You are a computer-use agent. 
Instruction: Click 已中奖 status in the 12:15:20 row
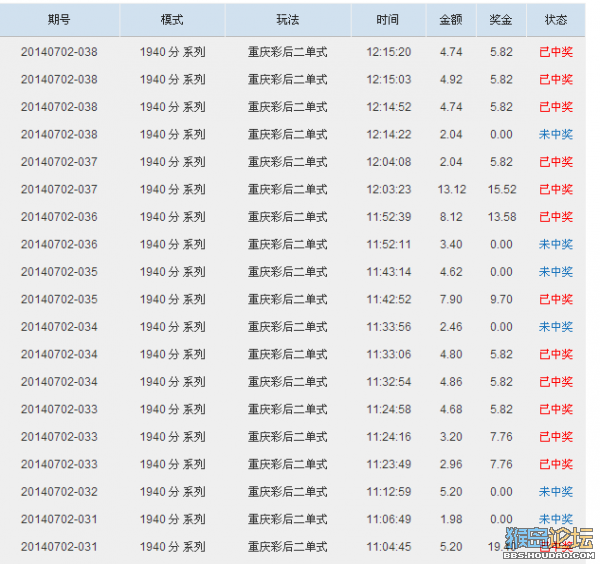point(556,52)
